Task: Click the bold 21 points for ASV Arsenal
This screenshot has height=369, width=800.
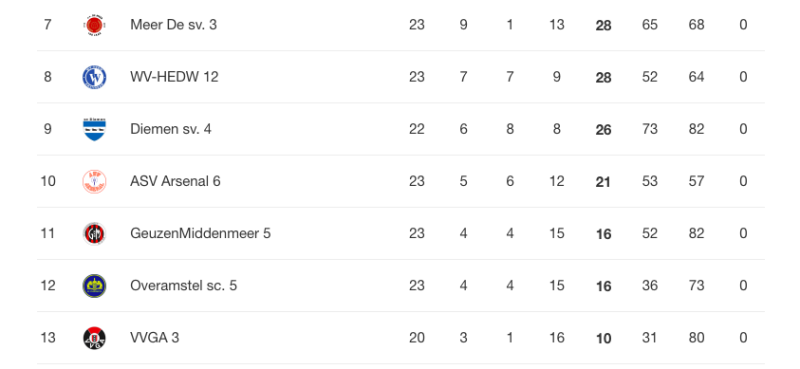Action: click(603, 182)
